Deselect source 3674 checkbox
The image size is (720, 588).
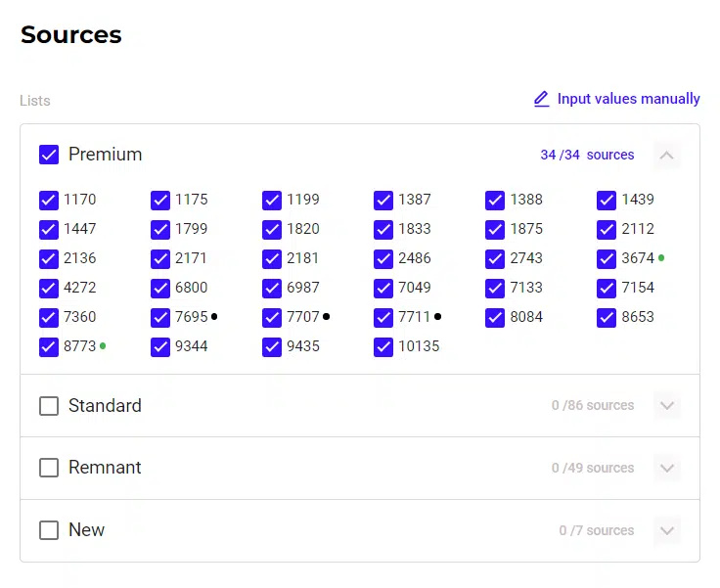607,258
